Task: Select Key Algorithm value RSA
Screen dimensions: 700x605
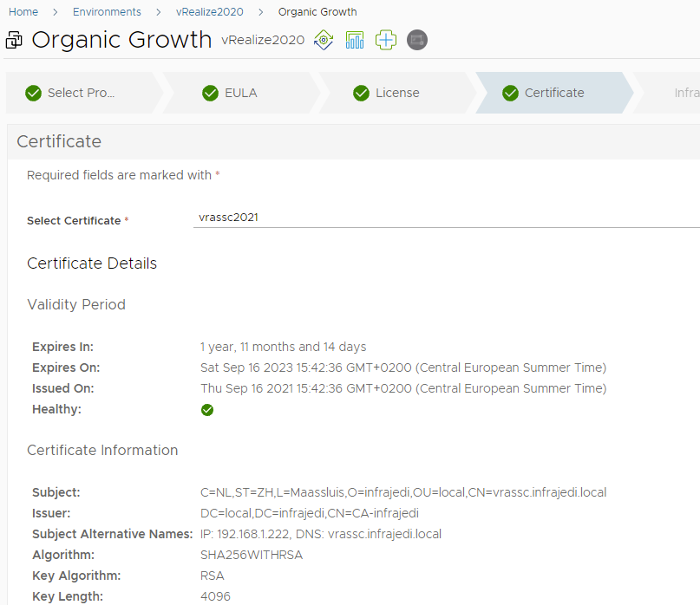Action: tap(212, 576)
